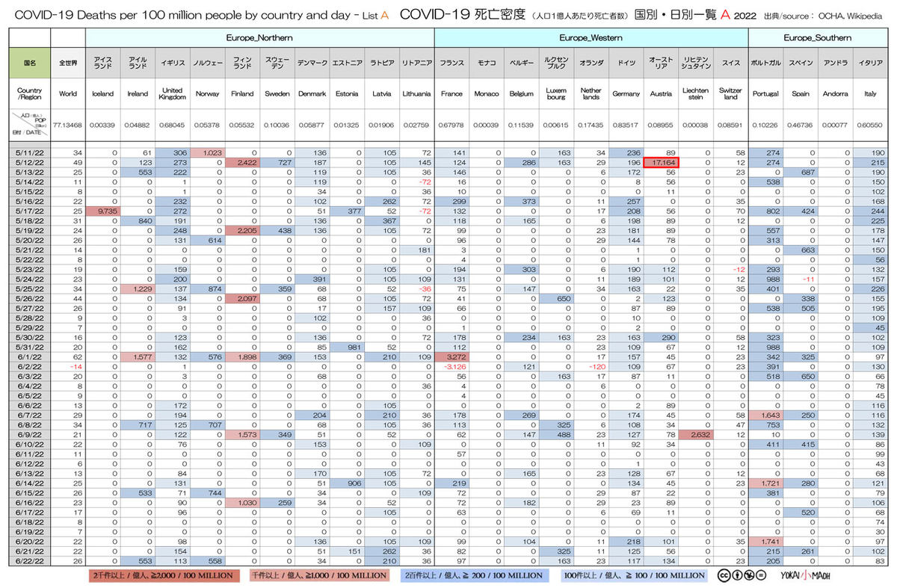Select the Belgium column header

click(521, 95)
